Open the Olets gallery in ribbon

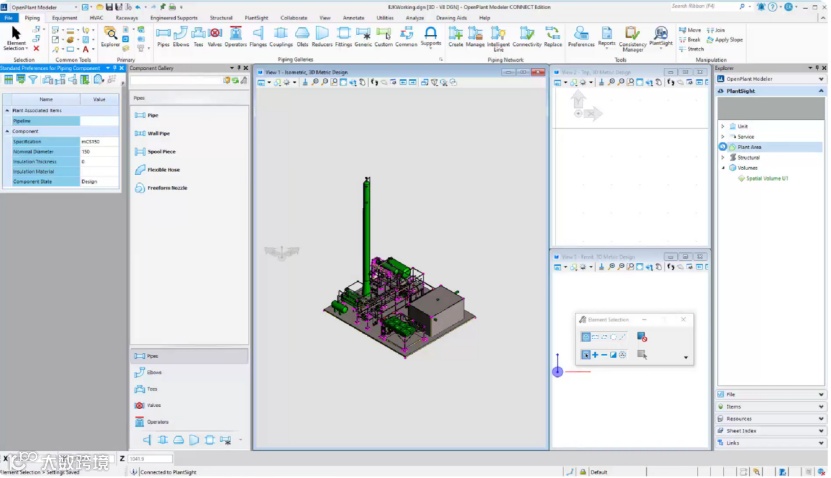point(303,37)
